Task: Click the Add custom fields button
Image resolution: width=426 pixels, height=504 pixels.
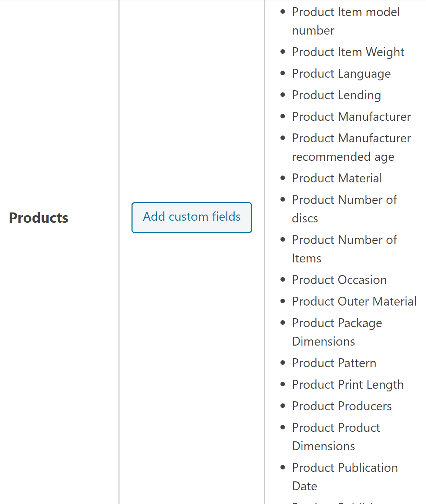Action: pos(192,217)
